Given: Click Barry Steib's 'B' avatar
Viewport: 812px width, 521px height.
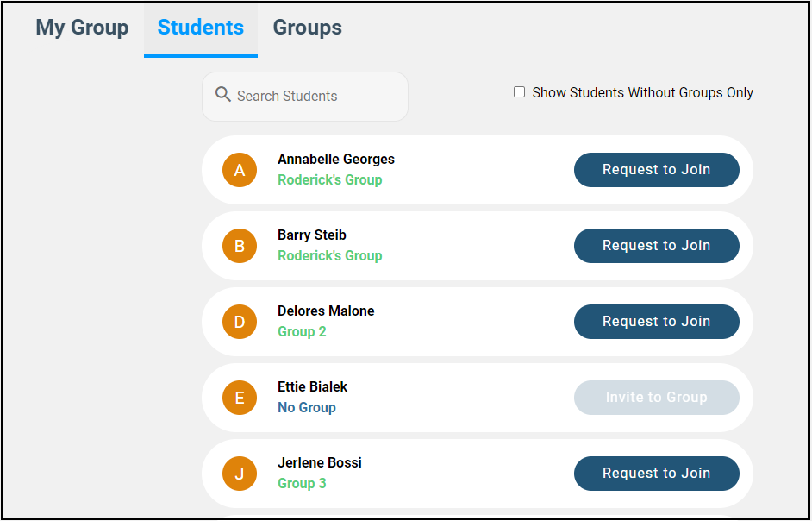Looking at the screenshot, I should 240,246.
